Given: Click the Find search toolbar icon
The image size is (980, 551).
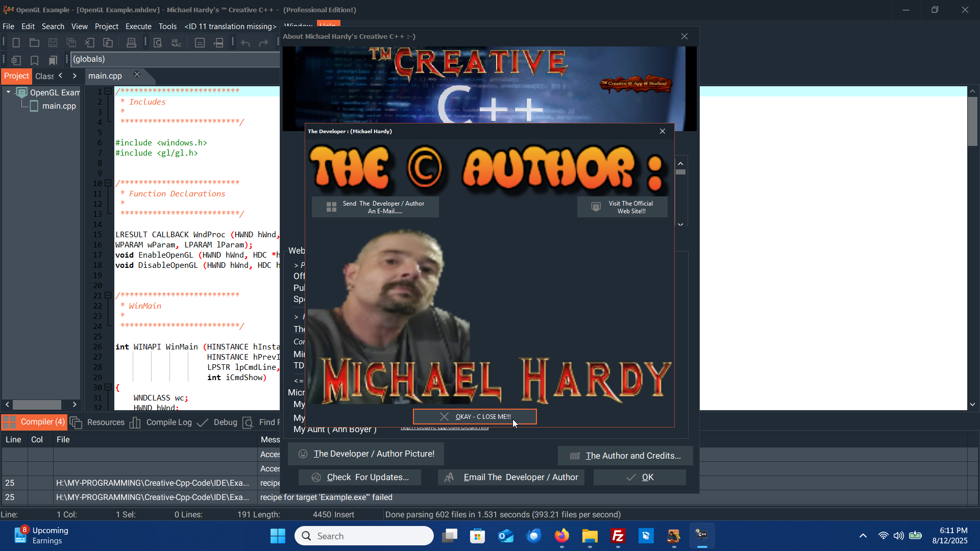Looking at the screenshot, I should pyautogui.click(x=158, y=43).
